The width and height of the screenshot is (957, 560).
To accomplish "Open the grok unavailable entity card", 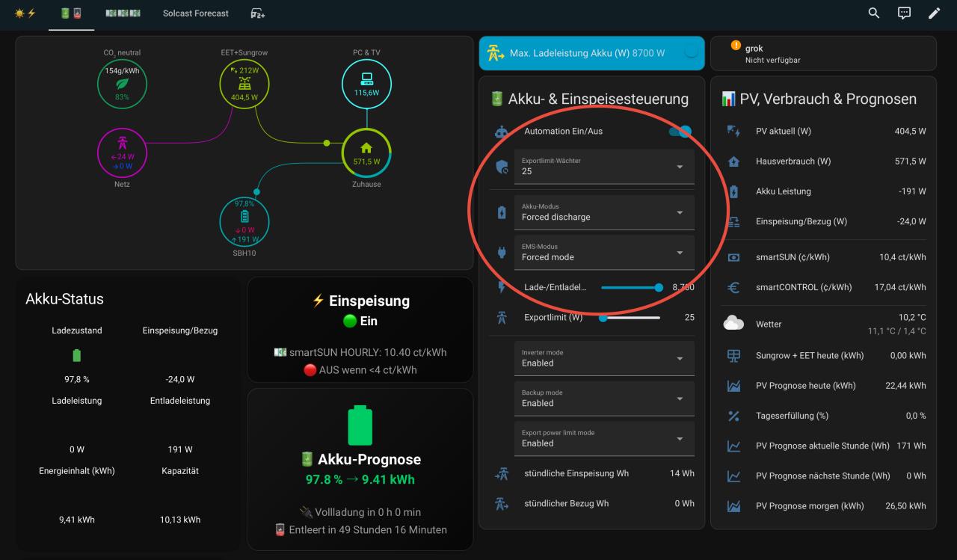I will click(822, 54).
